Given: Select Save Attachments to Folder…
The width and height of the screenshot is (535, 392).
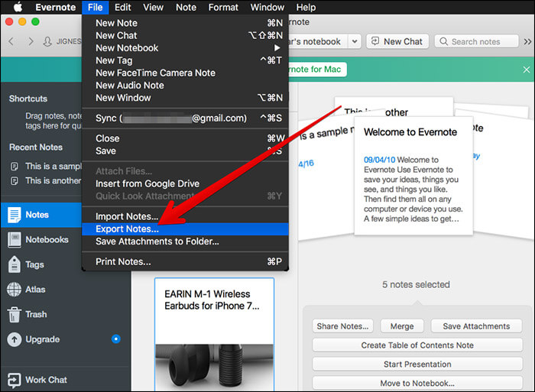Looking at the screenshot, I should pos(185,241).
